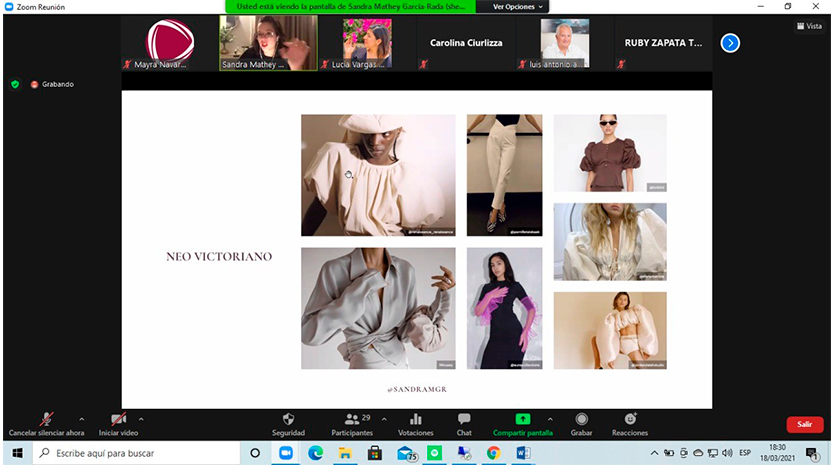Select Sandra Mathey's video thumbnail
Screen dimensions: 835x465
[268, 43]
